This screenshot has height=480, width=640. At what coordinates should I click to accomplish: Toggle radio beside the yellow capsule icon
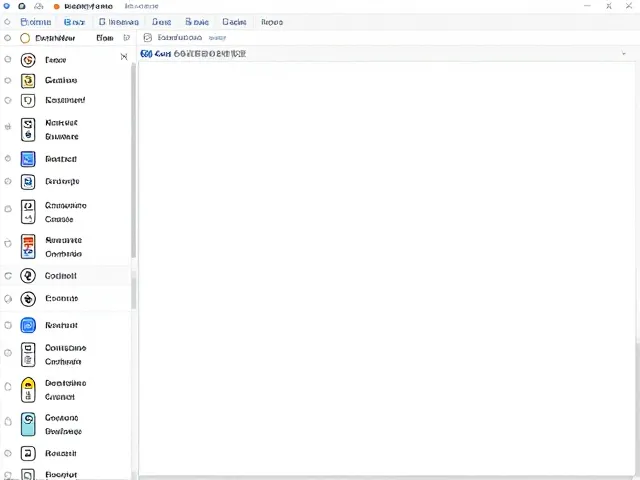click(8, 387)
